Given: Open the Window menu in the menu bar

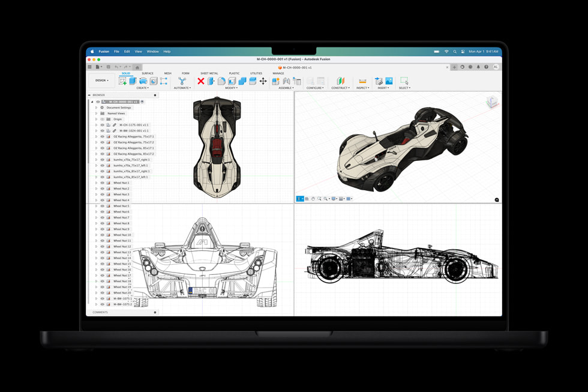Looking at the screenshot, I should coord(152,51).
